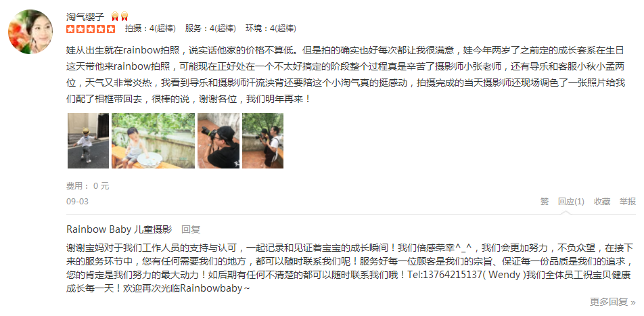Click 回复 next to Rainbow Baby reply
The height and width of the screenshot is (316, 644).
coord(191,229)
